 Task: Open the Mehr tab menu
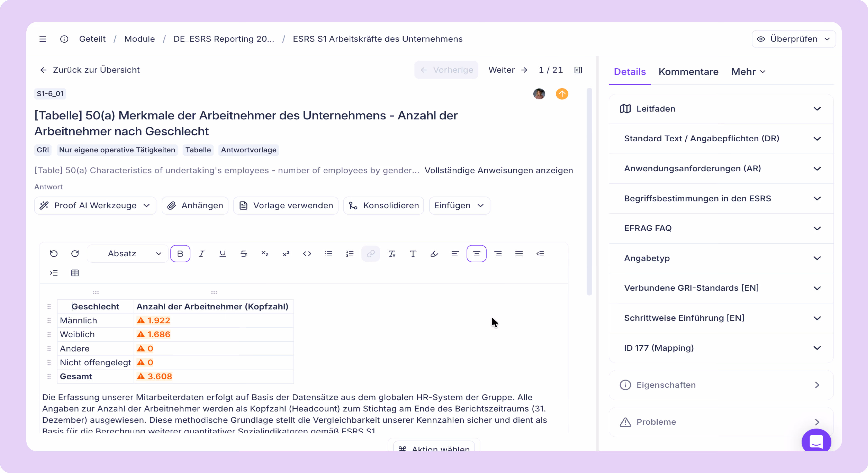748,72
